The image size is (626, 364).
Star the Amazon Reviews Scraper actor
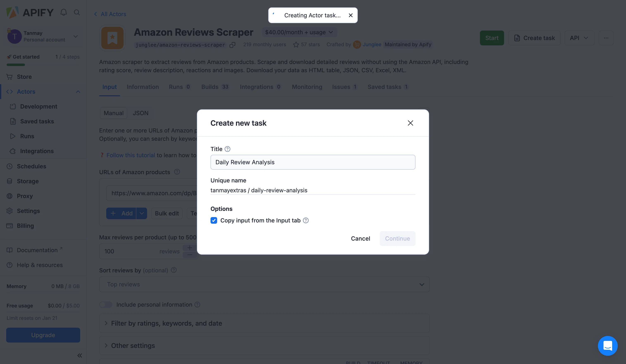tap(296, 45)
